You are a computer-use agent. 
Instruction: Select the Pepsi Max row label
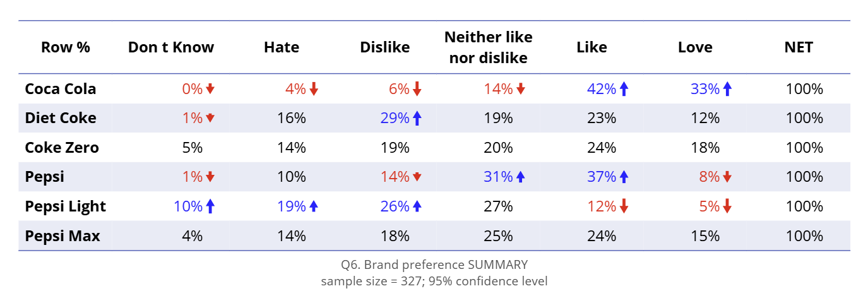pyautogui.click(x=62, y=236)
